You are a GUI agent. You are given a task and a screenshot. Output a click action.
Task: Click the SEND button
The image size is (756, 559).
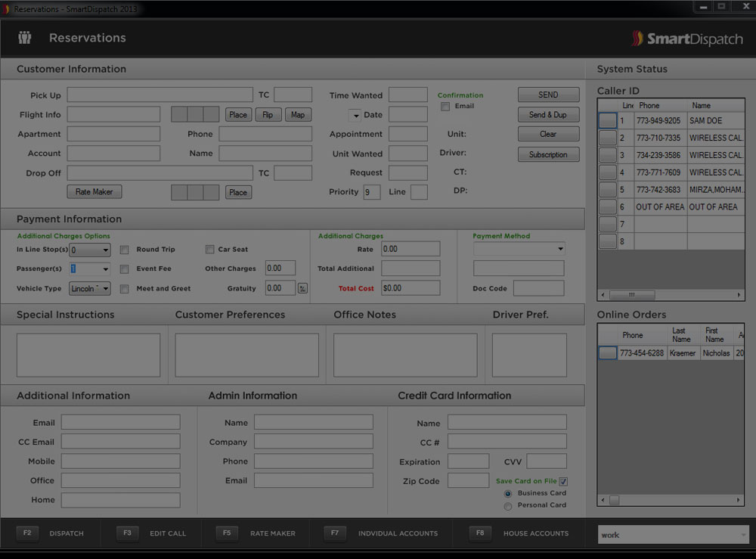coord(548,95)
